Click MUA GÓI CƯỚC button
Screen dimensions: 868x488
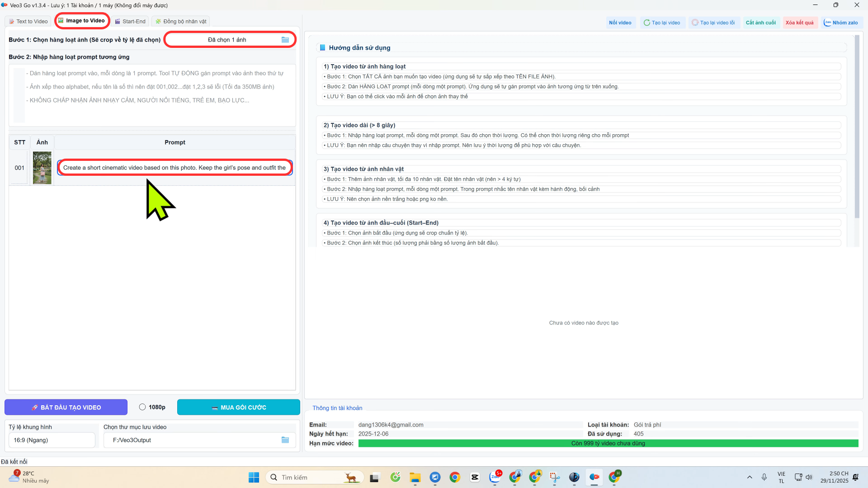[x=239, y=407]
